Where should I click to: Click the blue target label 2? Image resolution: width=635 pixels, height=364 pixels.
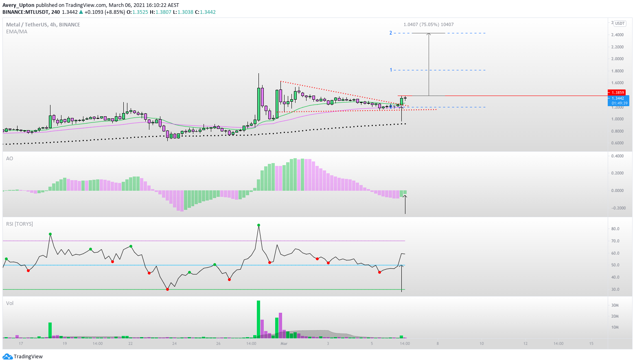click(391, 33)
